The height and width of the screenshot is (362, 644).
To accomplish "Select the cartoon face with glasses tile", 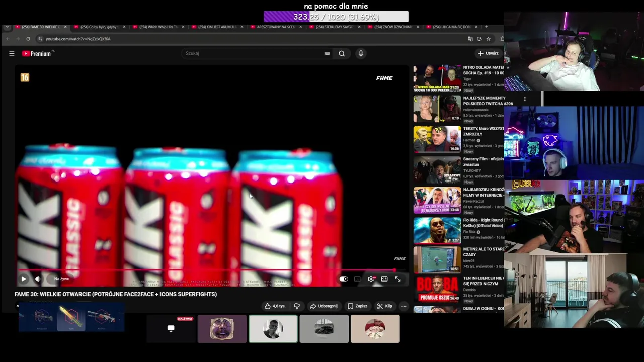I will (x=222, y=329).
